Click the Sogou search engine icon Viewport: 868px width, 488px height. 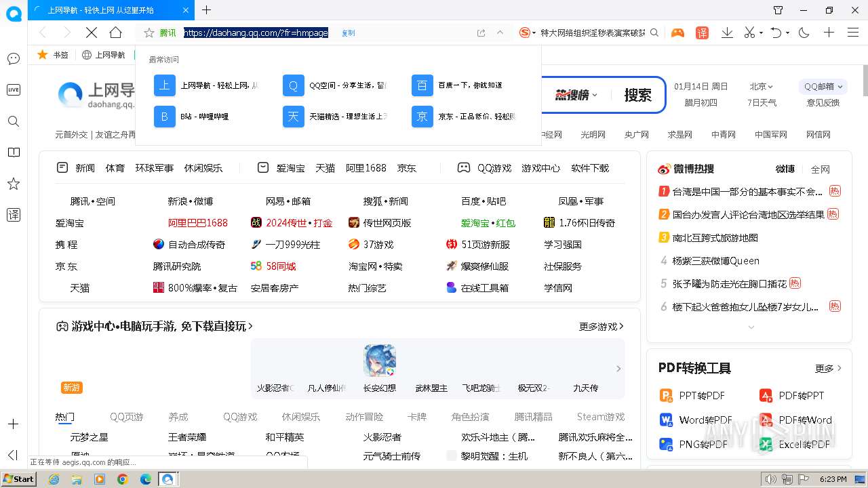[525, 33]
